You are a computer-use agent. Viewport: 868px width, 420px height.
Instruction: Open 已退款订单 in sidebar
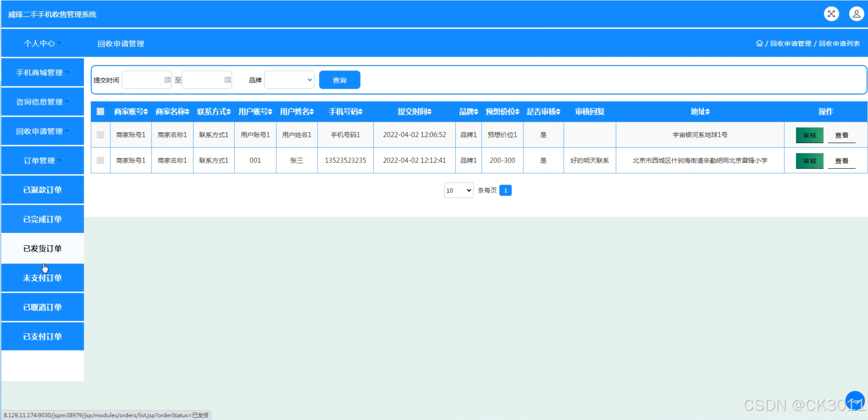pyautogui.click(x=43, y=189)
